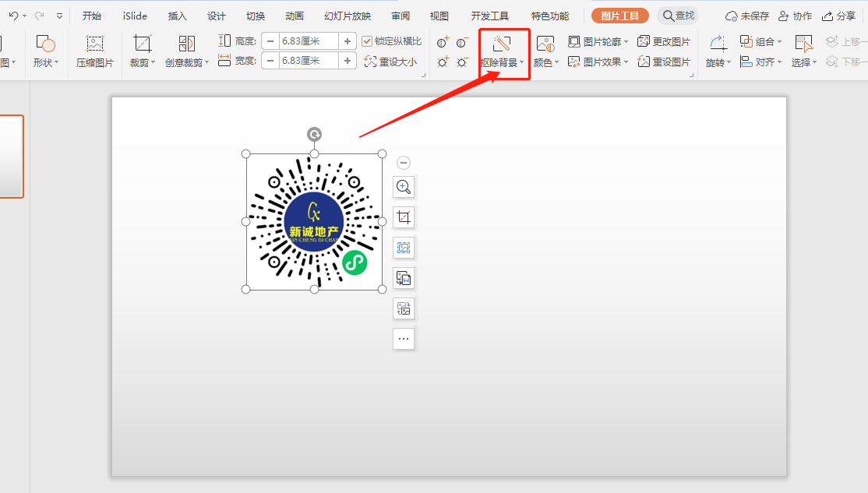Click the increase brightness icon
The width and height of the screenshot is (868, 493).
[x=443, y=62]
